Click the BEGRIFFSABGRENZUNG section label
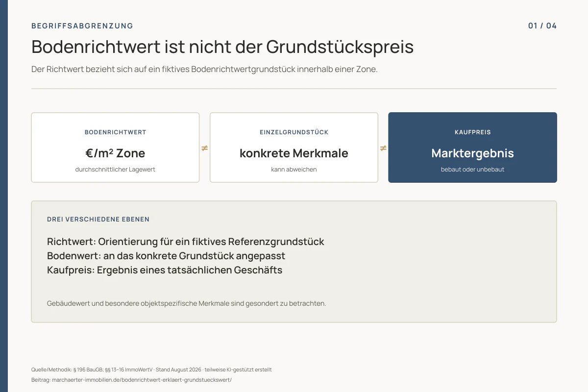This screenshot has width=588, height=392. (82, 26)
